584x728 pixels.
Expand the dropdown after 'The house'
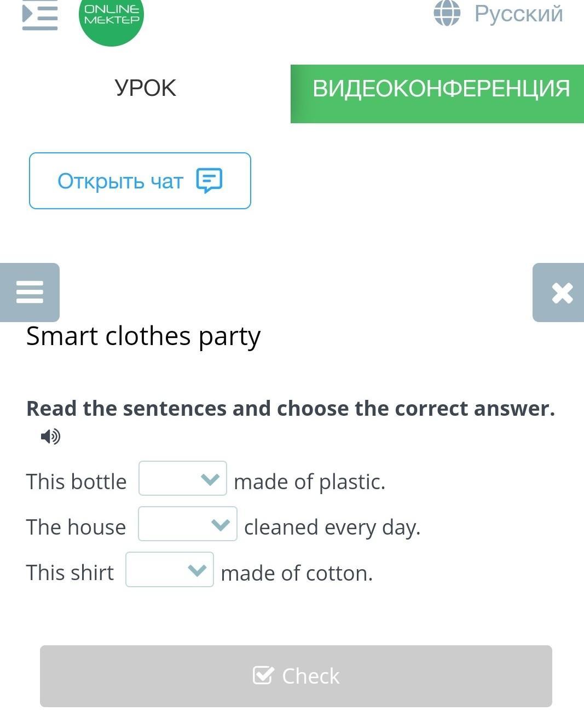tap(188, 524)
